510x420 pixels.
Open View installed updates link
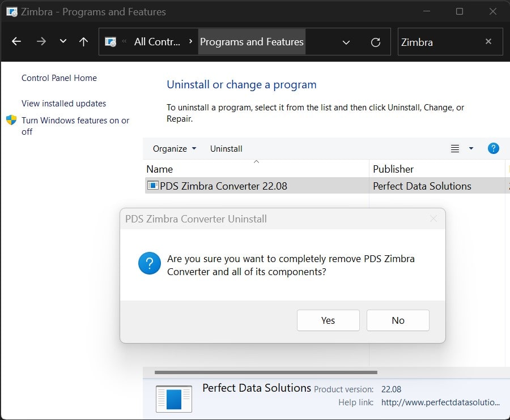pos(63,103)
